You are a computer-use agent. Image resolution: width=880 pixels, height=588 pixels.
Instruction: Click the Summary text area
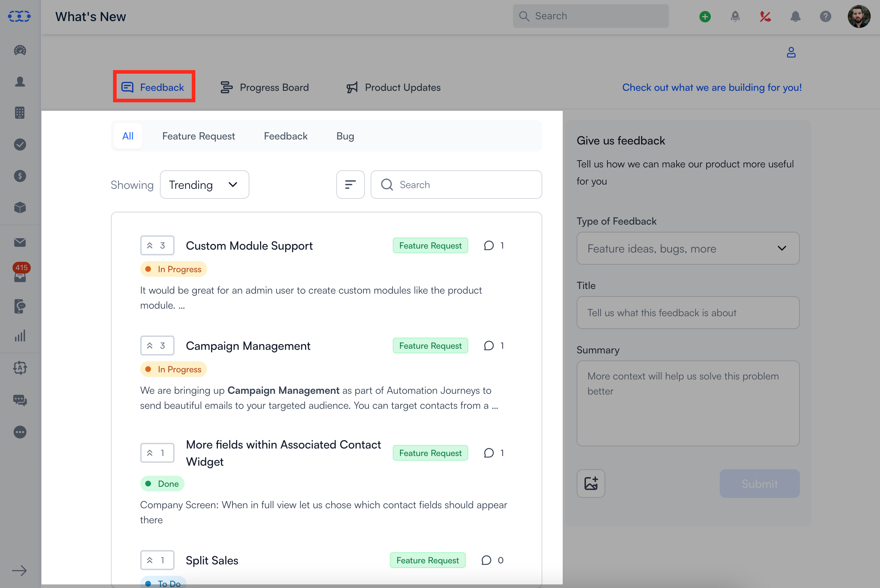click(688, 403)
